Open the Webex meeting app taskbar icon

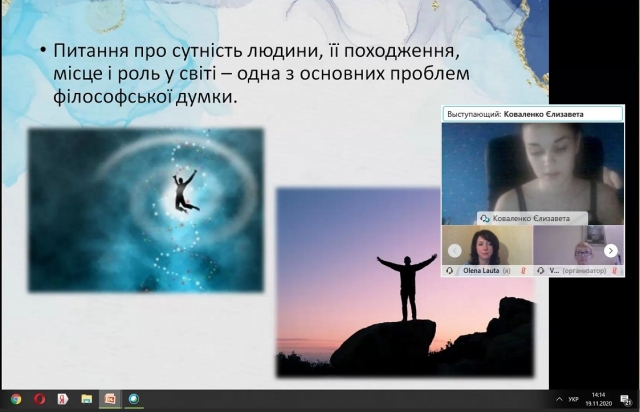coord(133,399)
